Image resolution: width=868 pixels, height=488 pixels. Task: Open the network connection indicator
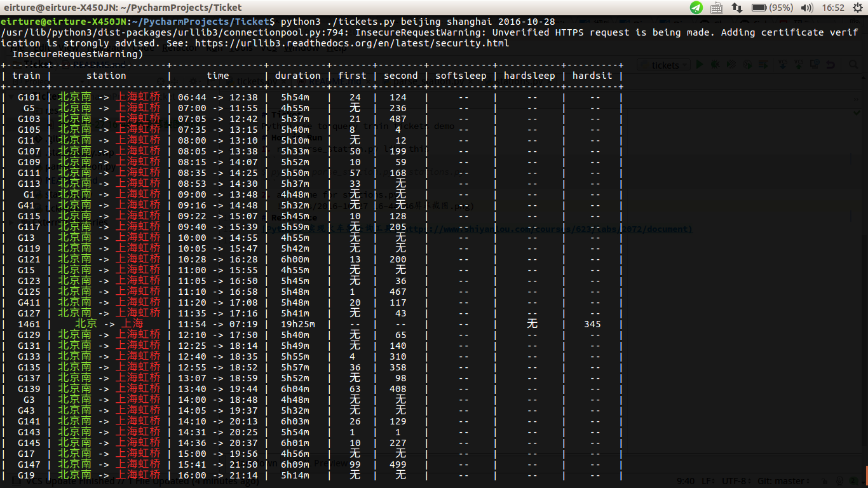pyautogui.click(x=737, y=8)
